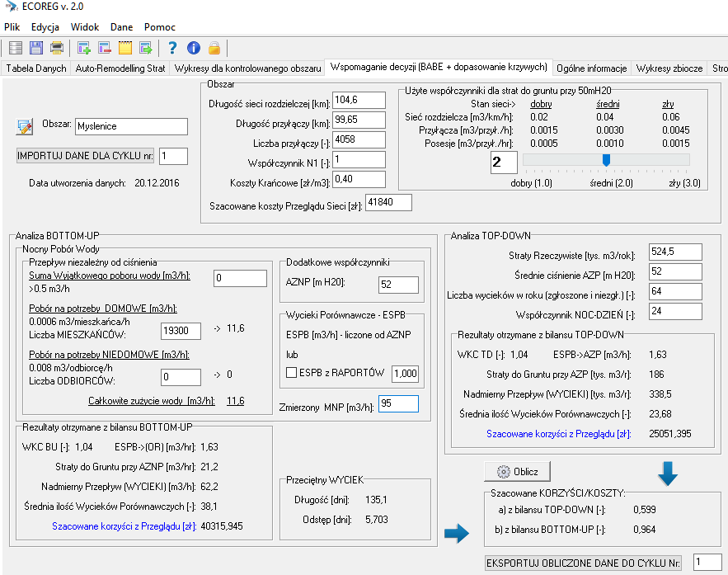728x575 pixels.
Task: Click the remove record icon with red minus
Action: click(105, 48)
